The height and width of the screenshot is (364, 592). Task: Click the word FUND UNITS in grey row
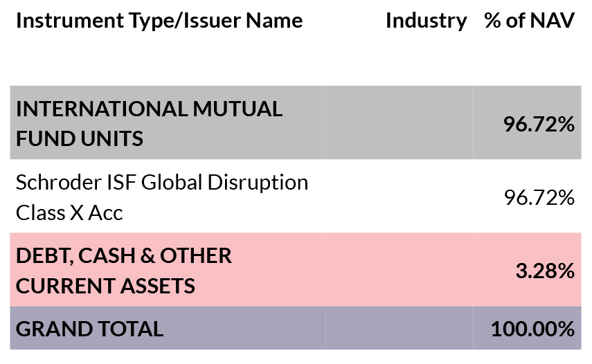[80, 138]
